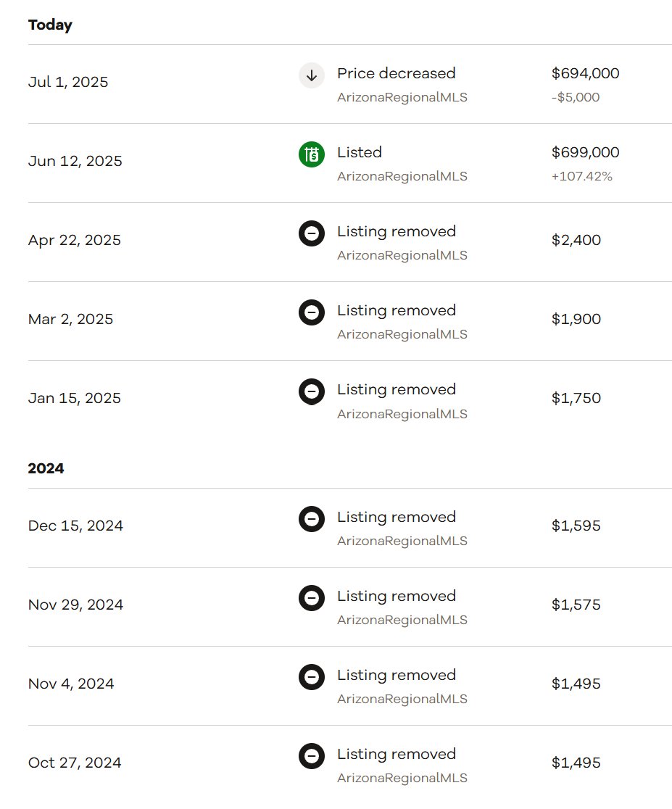Click the removed icon for Mar 2, 2025
This screenshot has width=672, height=809.
pos(311,312)
